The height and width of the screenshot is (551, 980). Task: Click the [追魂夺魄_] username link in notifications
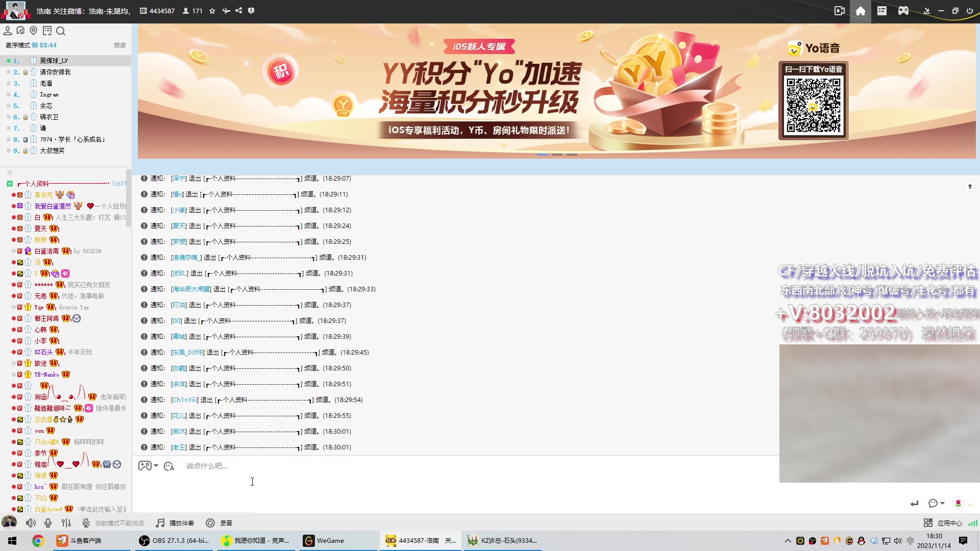pyautogui.click(x=186, y=258)
